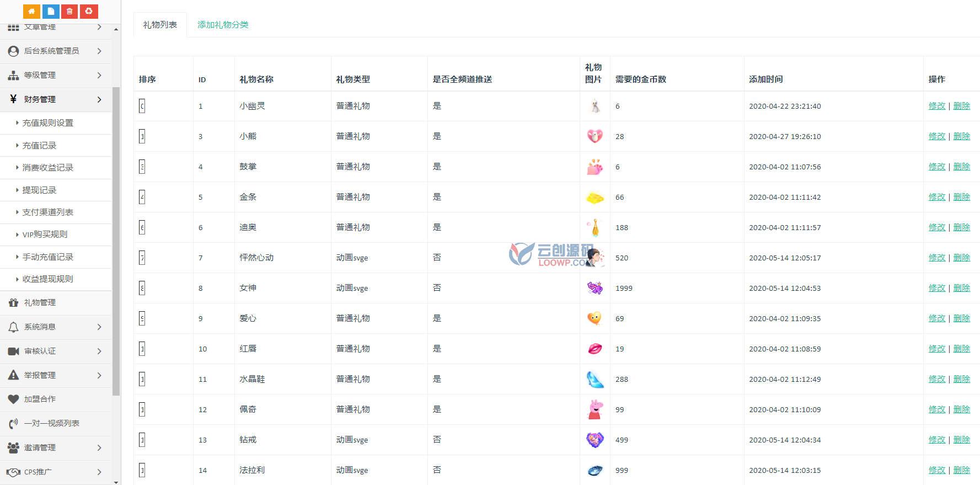
Task: Click the blue document icon button
Action: (x=51, y=11)
